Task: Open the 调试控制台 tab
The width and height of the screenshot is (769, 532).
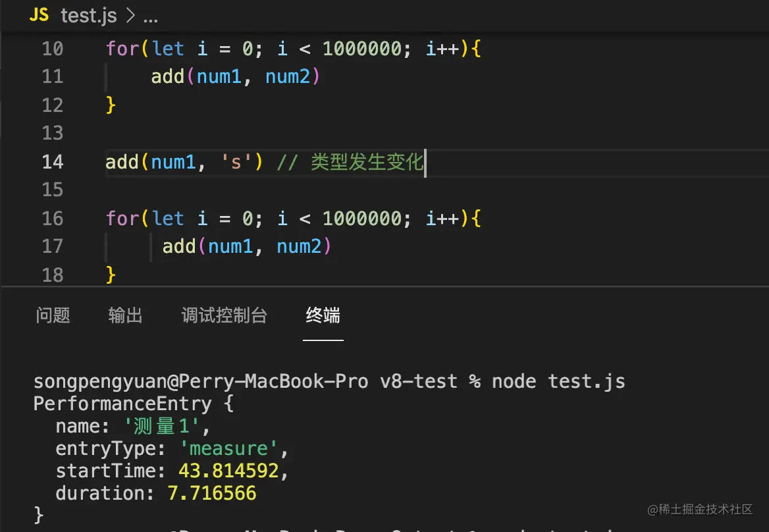Action: point(224,315)
